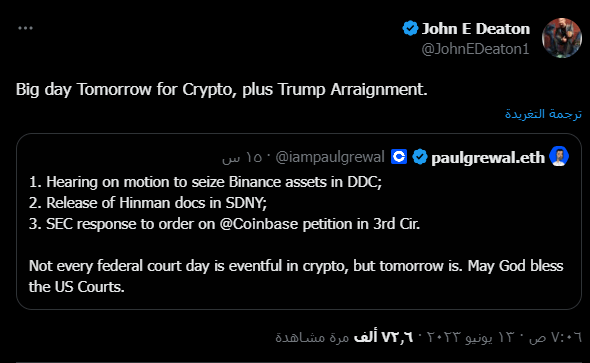This screenshot has height=363, width=590.
Task: Open quoted tweet via closing paragraph text
Action: pos(296,276)
